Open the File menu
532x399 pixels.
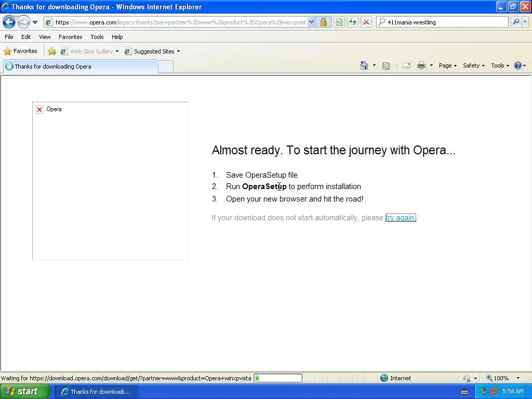[9, 37]
